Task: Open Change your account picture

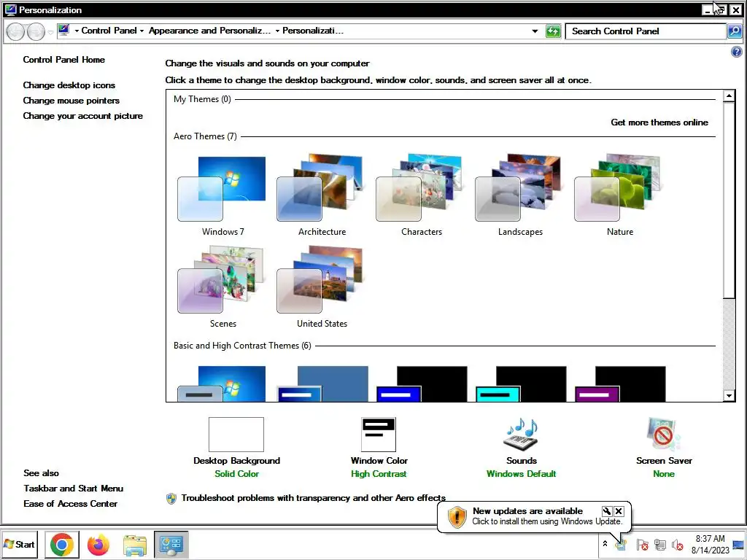Action: 83,116
